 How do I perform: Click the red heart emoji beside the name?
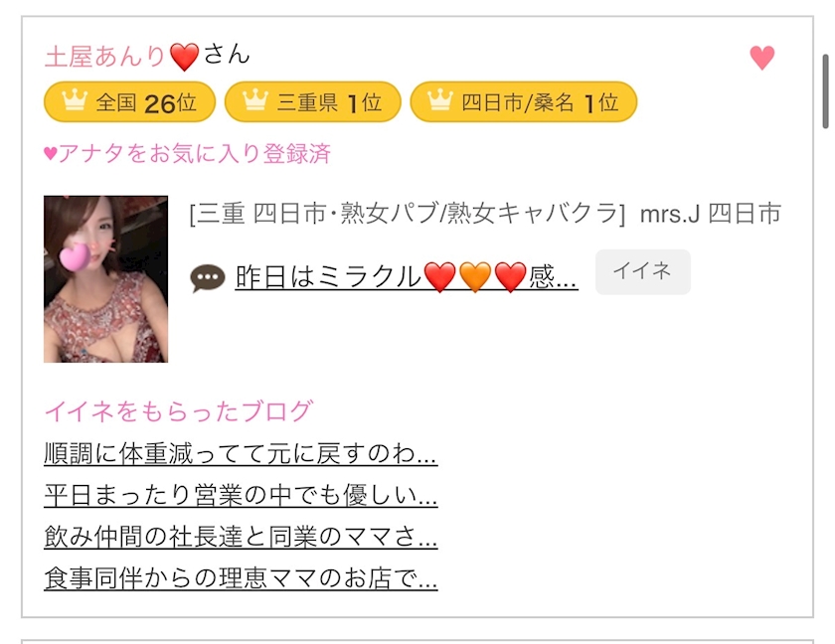(x=184, y=57)
